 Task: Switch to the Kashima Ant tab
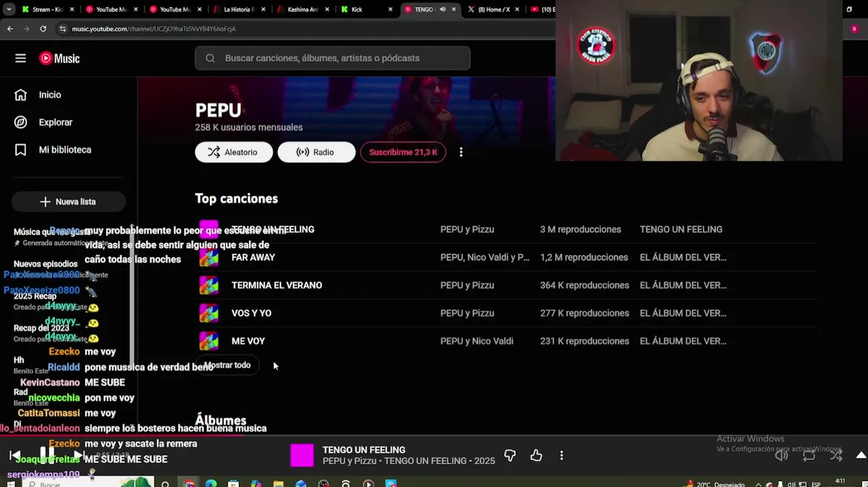pyautogui.click(x=302, y=9)
